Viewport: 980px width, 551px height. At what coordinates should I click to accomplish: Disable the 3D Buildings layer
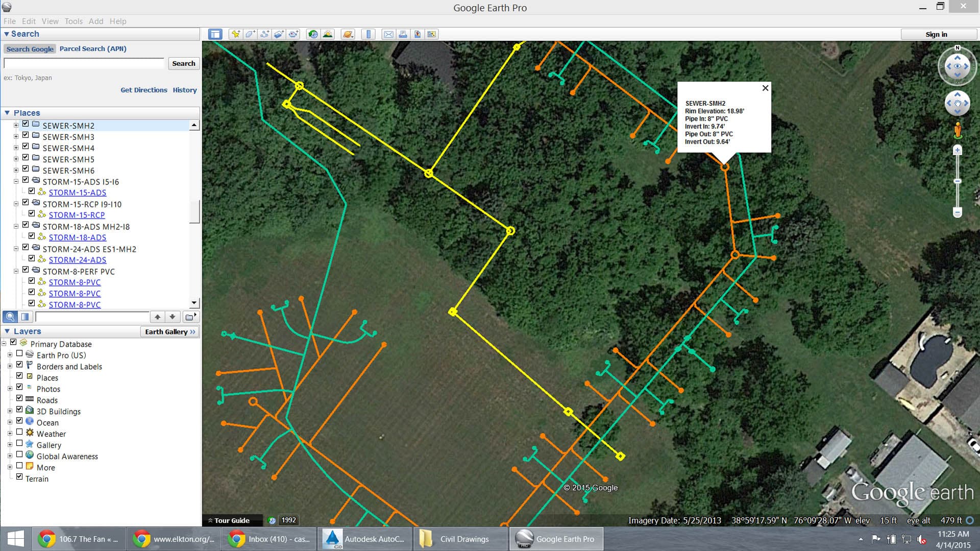20,409
